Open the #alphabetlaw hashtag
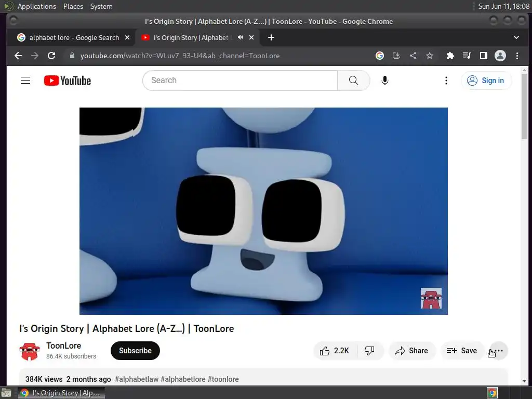 (x=137, y=379)
